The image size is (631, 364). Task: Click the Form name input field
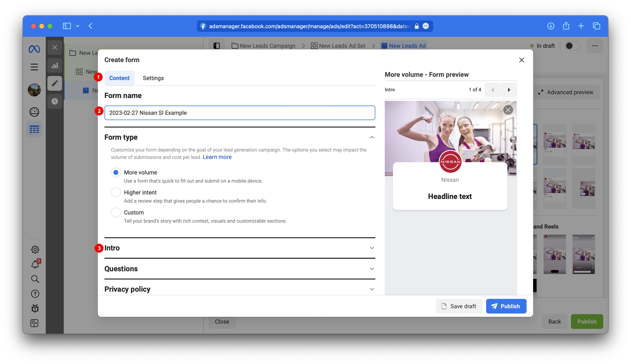click(239, 113)
